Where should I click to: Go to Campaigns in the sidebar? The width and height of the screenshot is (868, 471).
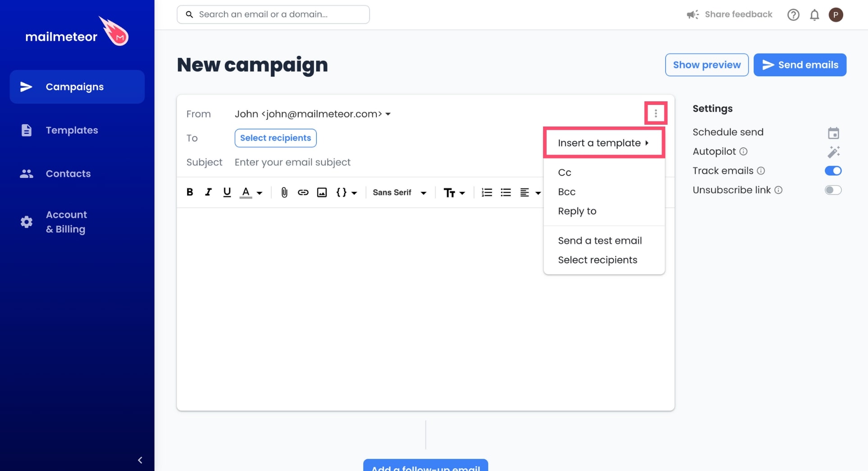77,86
